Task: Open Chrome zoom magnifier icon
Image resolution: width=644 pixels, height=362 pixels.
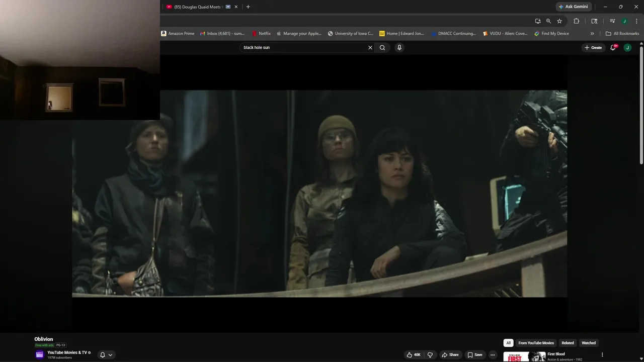Action: 548,21
